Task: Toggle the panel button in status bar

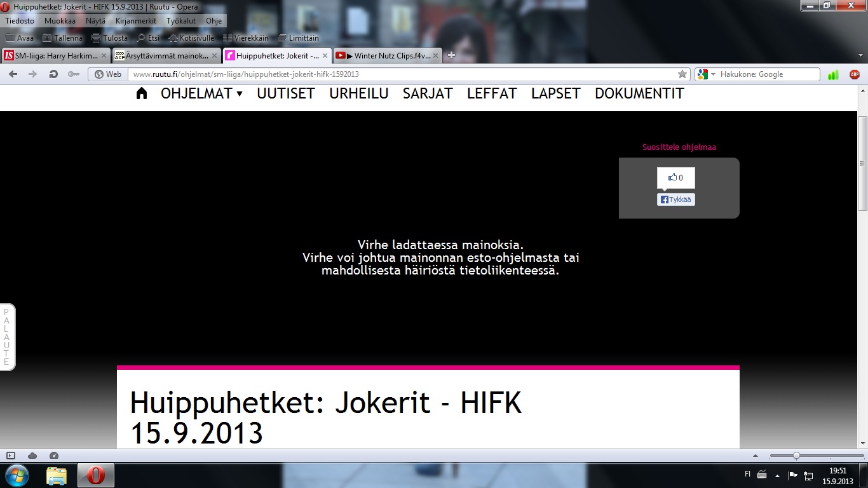Action: pos(11,456)
